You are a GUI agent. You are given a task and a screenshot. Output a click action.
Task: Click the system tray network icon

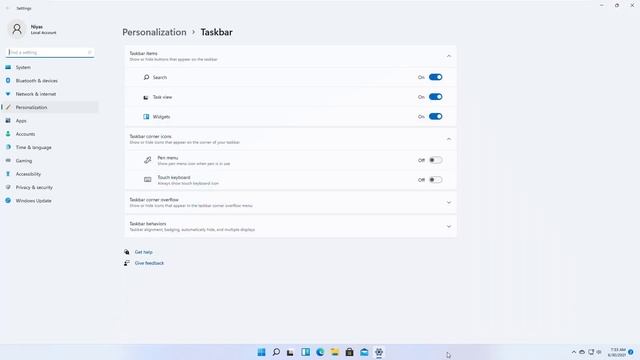pos(591,352)
